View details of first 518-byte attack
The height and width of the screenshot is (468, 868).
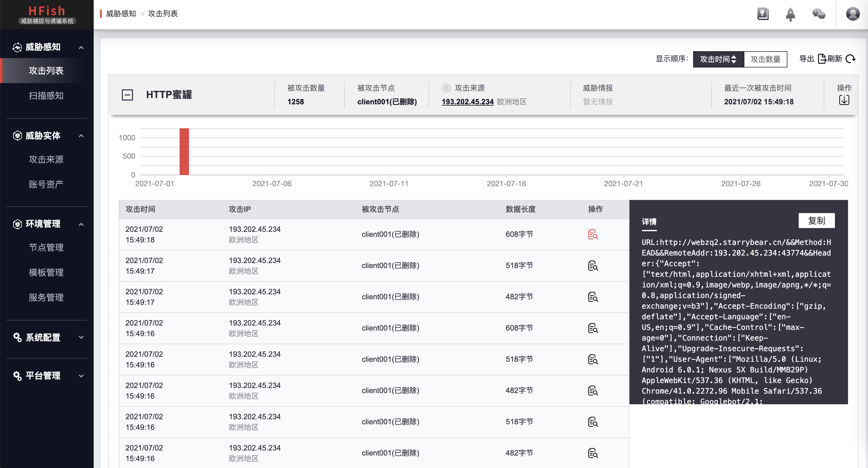(593, 266)
